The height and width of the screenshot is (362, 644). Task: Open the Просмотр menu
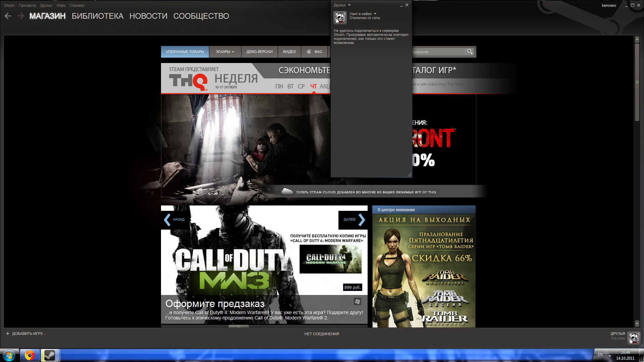[28, 5]
